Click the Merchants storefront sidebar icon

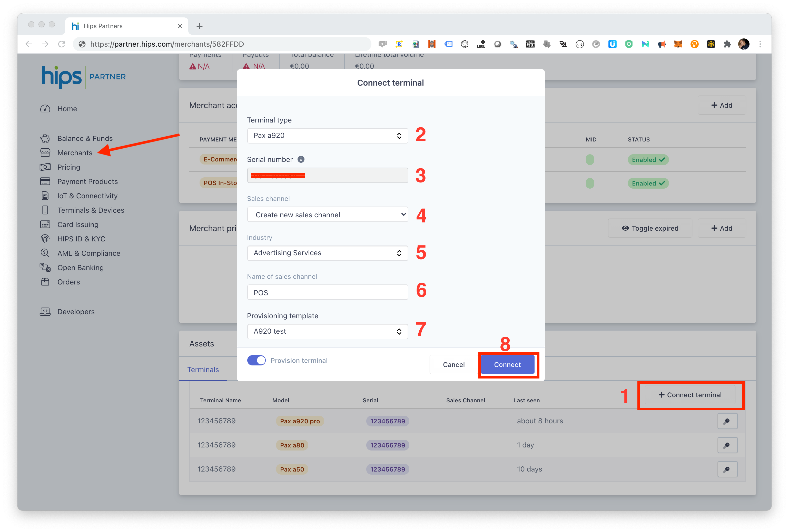[x=45, y=153]
